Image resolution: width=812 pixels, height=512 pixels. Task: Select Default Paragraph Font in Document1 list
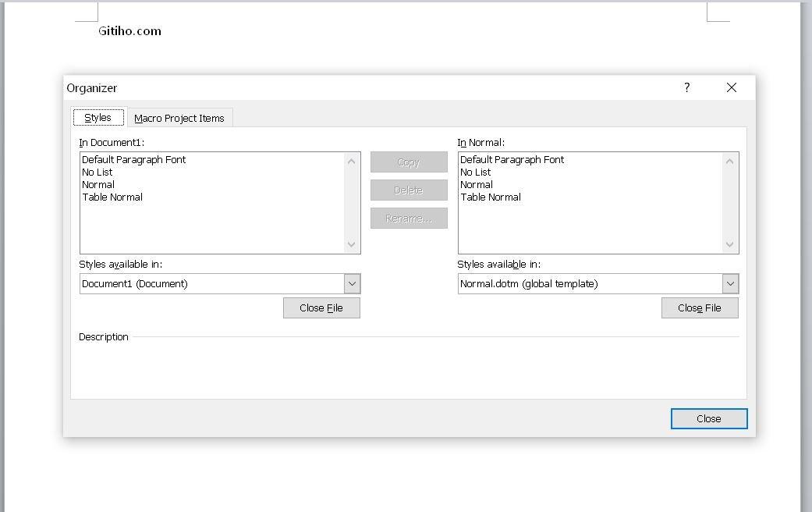coord(134,159)
